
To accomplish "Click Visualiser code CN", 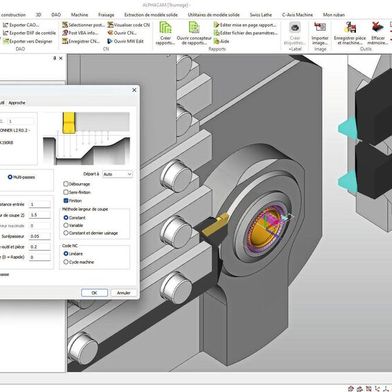I will click(129, 25).
